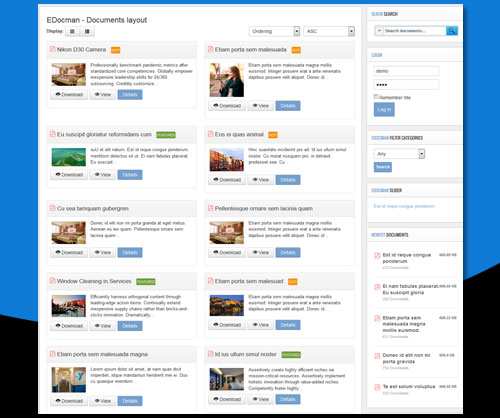The image size is (500, 418).
Task: Click the PDF icon beside Etiam porta sem malesuad
Action: [x=210, y=281]
